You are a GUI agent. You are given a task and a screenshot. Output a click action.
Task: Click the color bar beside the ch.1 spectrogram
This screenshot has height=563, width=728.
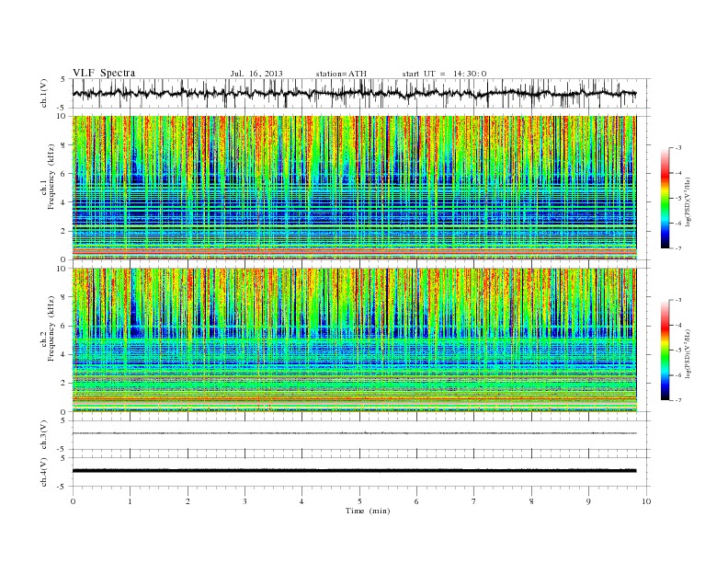click(665, 198)
